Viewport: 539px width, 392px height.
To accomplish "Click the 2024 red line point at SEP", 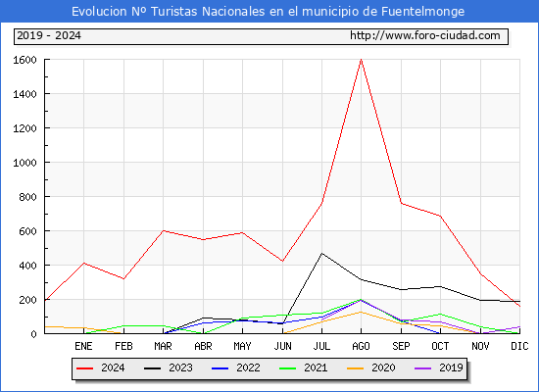I will click(x=401, y=203).
